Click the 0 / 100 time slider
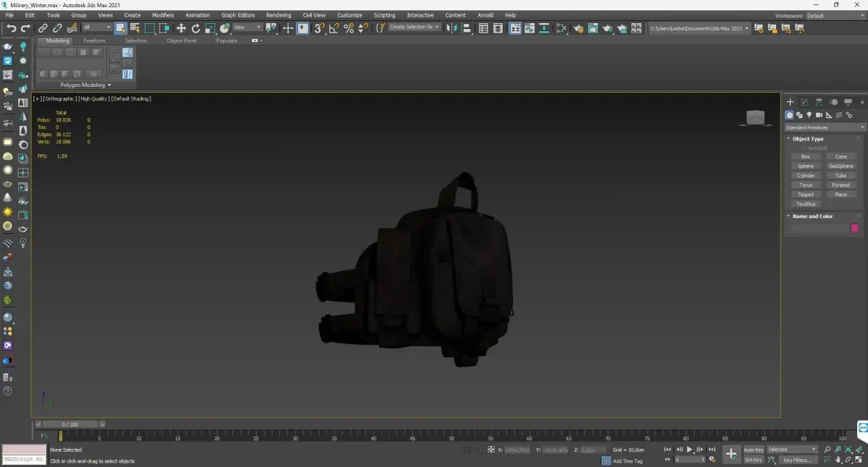Viewport: 868px width, 467px height. [x=69, y=424]
